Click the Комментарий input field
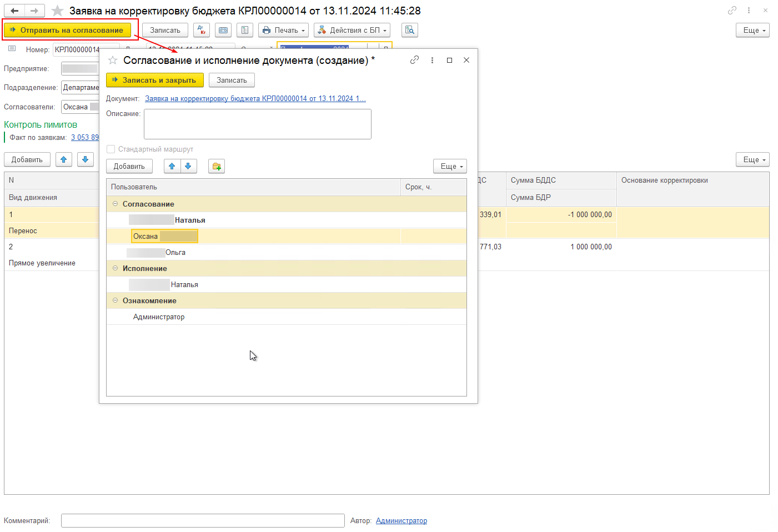The height and width of the screenshot is (532, 778). 203,520
